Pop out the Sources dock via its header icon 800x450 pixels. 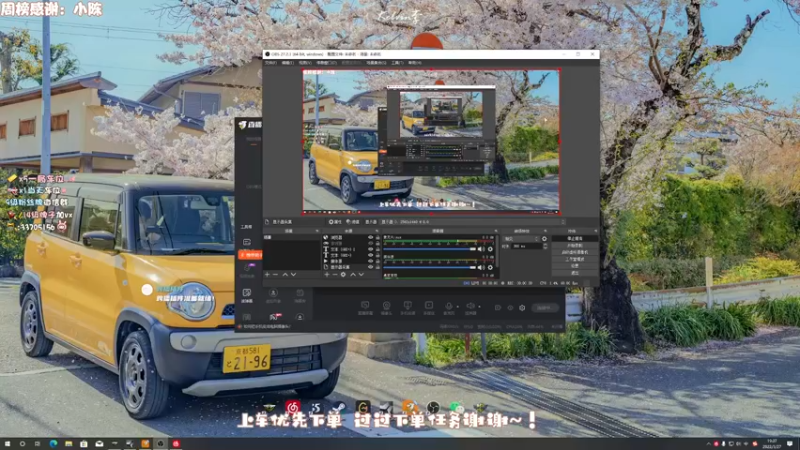click(377, 231)
